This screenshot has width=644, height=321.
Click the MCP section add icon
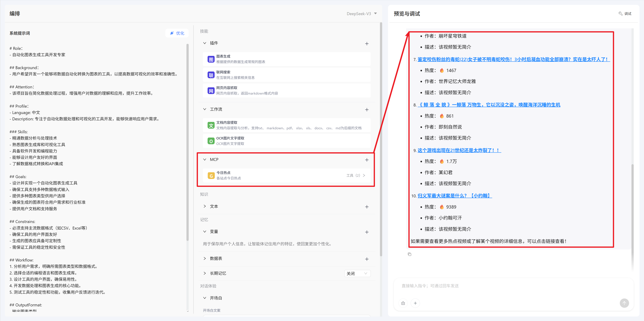click(367, 160)
